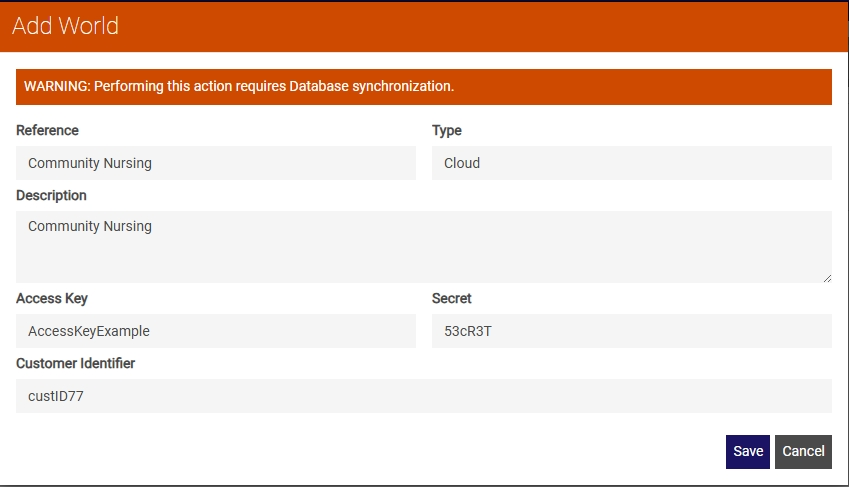Focus the Customer Identifier field

click(x=423, y=396)
